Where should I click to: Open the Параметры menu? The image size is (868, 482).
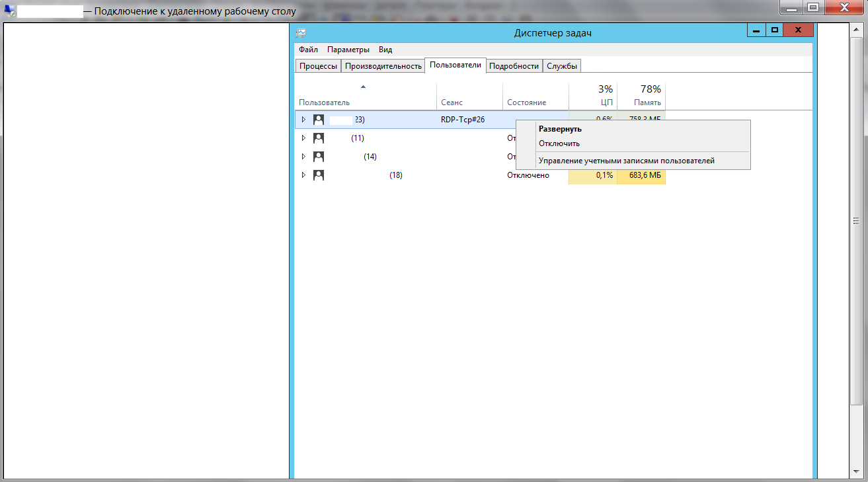(x=348, y=50)
